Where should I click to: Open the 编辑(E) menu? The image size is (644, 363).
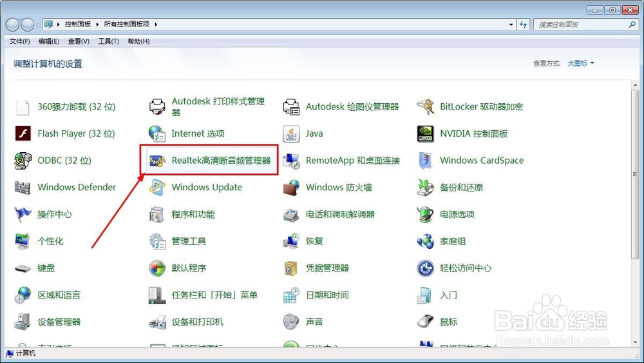click(x=49, y=41)
